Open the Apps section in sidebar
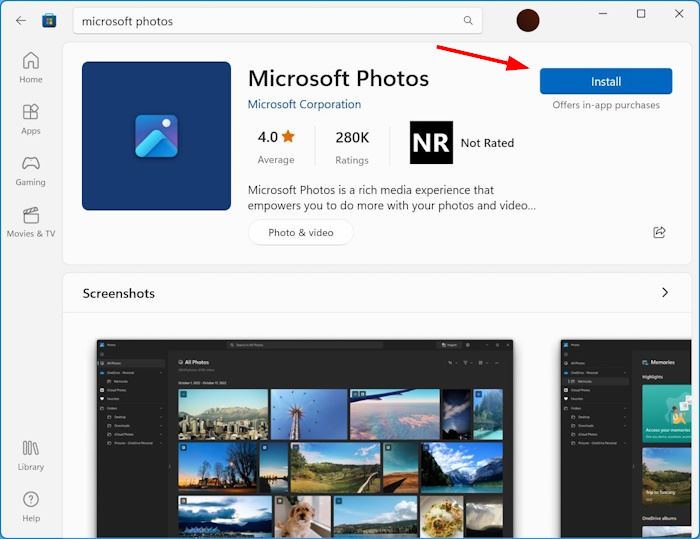The image size is (700, 539). pyautogui.click(x=31, y=119)
